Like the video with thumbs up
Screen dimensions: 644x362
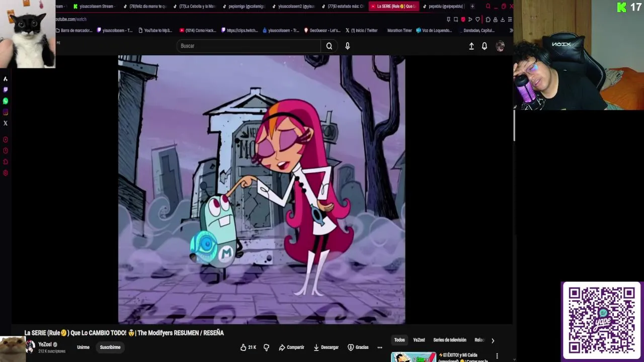coord(249,347)
